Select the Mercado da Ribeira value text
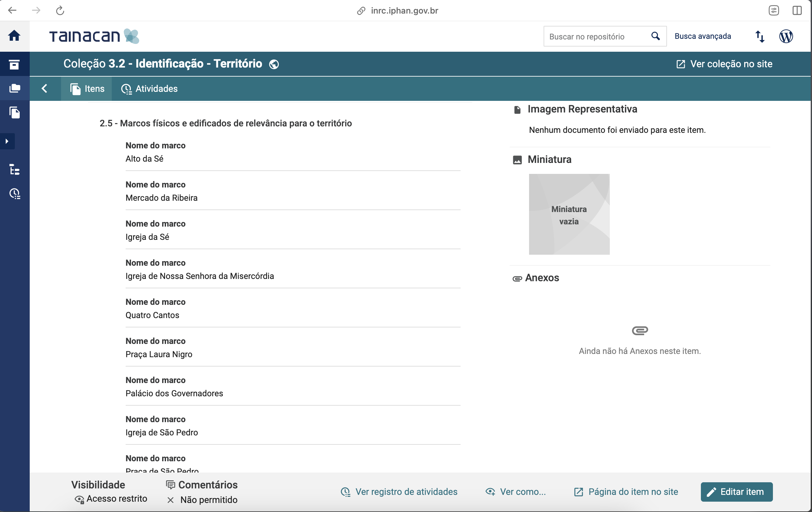Image resolution: width=812 pixels, height=512 pixels. (x=161, y=198)
